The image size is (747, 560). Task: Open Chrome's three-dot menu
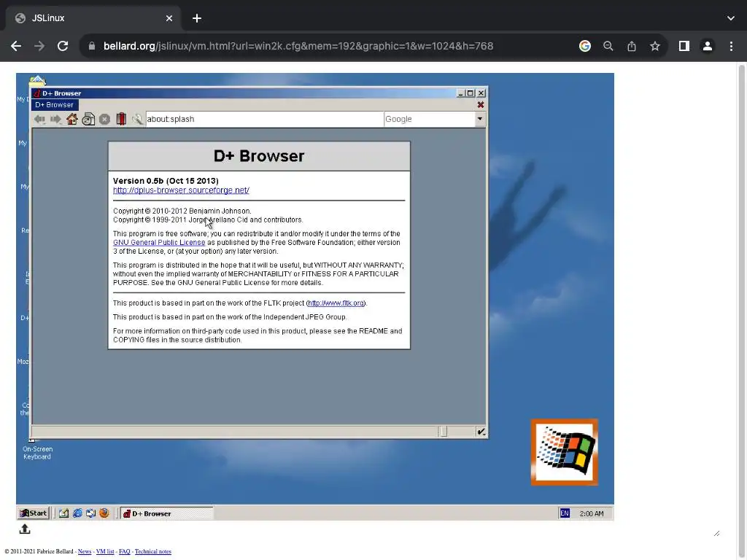[x=731, y=46]
